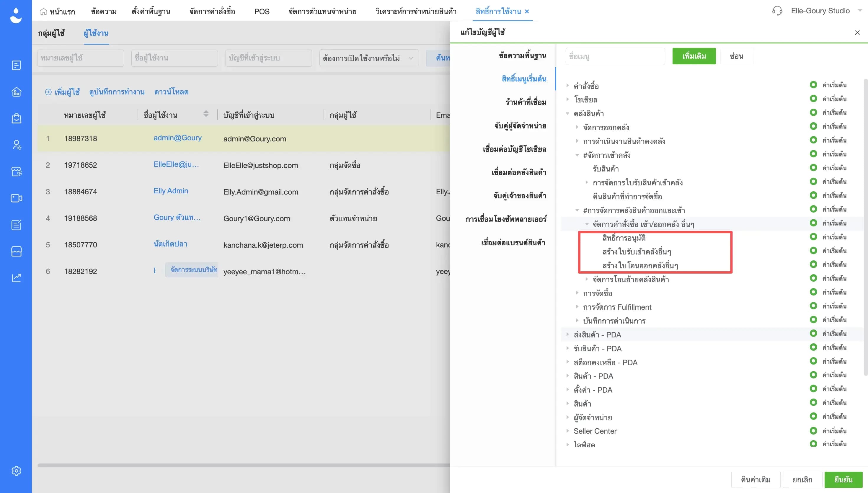Open the settings gear in sidebar
The width and height of the screenshot is (868, 493).
tap(16, 471)
